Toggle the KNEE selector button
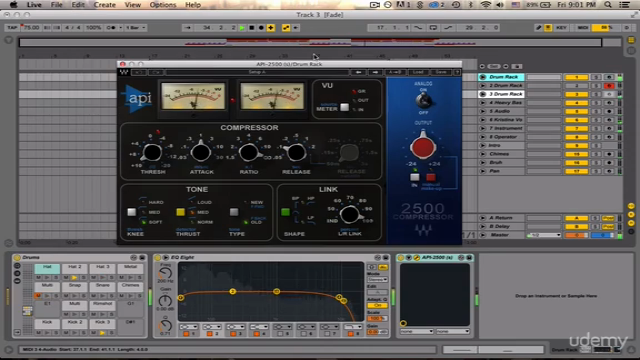640x360 pixels. click(x=131, y=212)
